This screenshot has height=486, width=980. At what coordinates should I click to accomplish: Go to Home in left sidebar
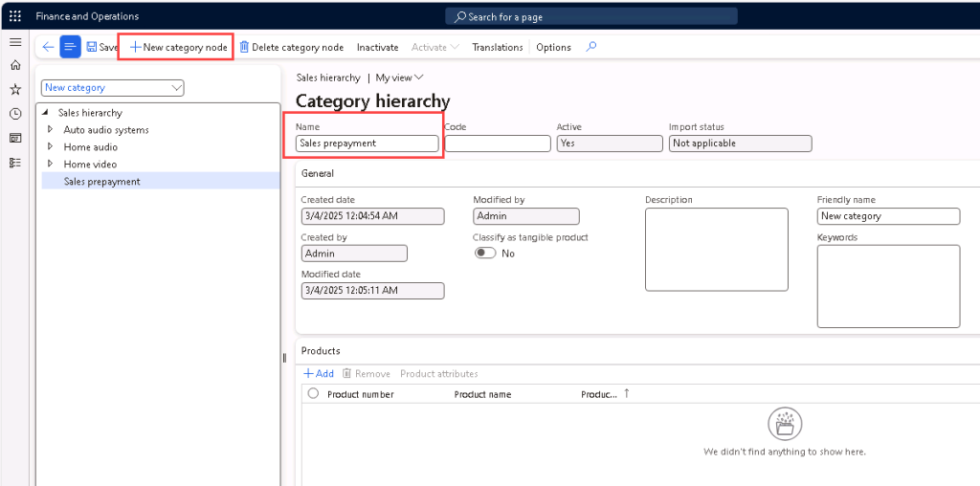(14, 65)
